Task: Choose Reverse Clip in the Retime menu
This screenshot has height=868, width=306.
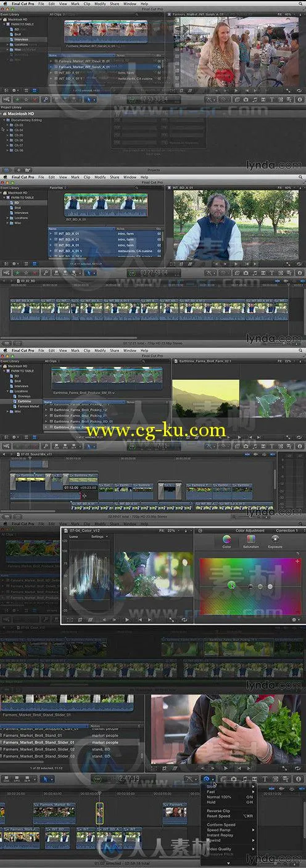Action: point(218,811)
